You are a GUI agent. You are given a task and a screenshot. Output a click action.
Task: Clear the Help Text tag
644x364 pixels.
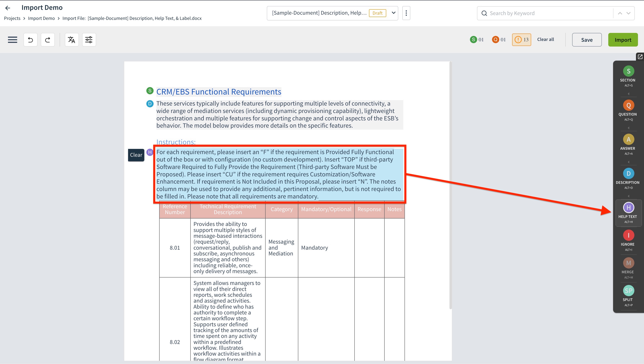pyautogui.click(x=136, y=155)
